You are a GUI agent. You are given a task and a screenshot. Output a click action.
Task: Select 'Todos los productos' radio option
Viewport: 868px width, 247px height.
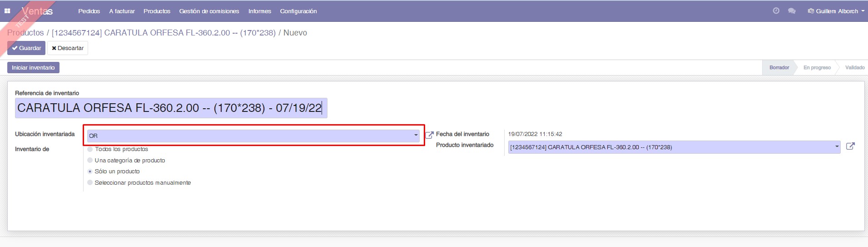click(90, 149)
